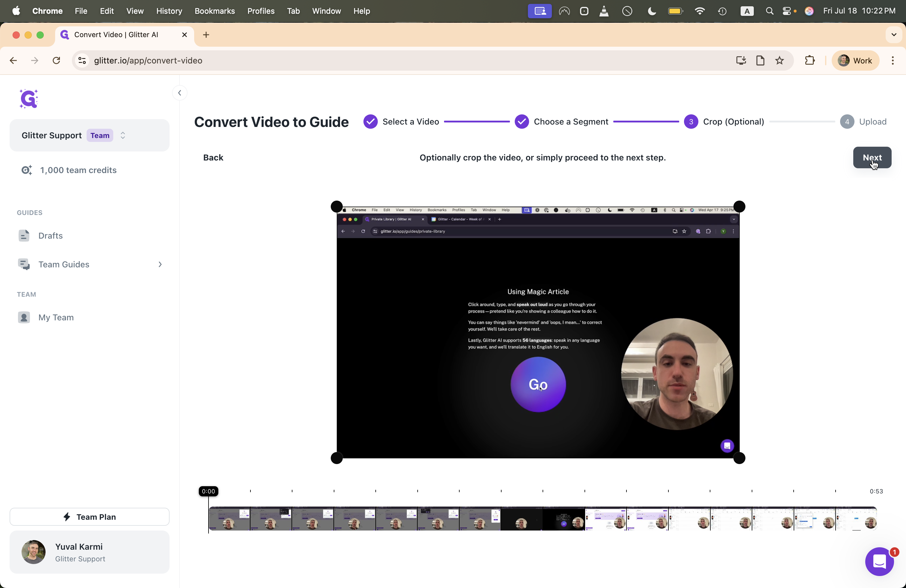This screenshot has width=906, height=588.
Task: Expand the Team Guides chevron
Action: (160, 264)
